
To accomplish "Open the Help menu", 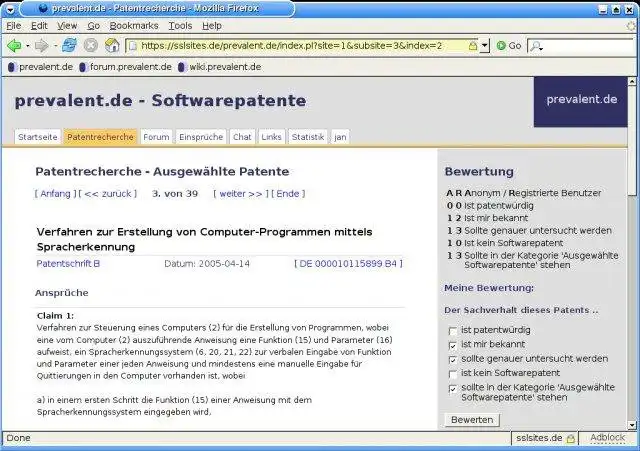I will (212, 26).
